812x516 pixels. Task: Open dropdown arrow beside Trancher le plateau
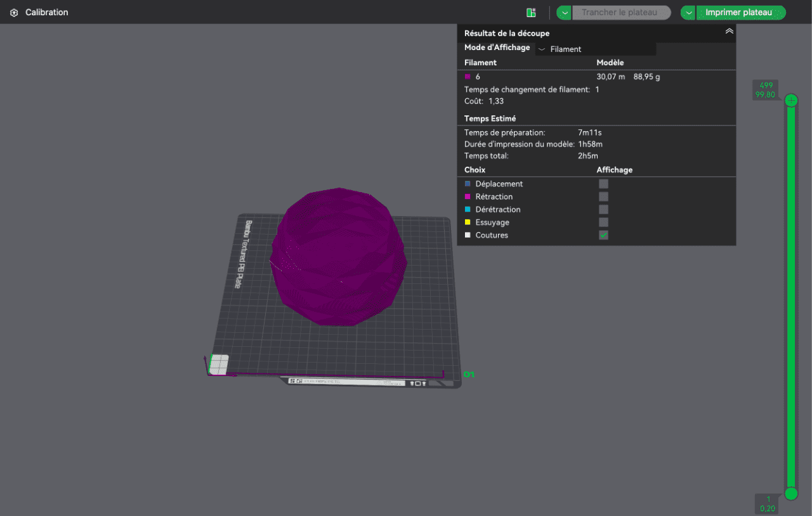pos(564,13)
